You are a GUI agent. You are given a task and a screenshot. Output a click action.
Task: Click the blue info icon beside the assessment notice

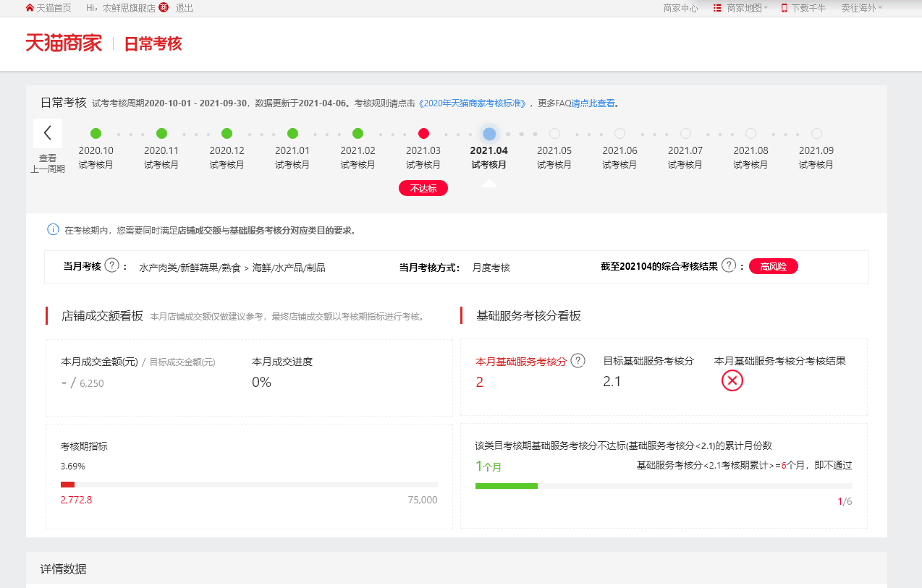[53, 230]
